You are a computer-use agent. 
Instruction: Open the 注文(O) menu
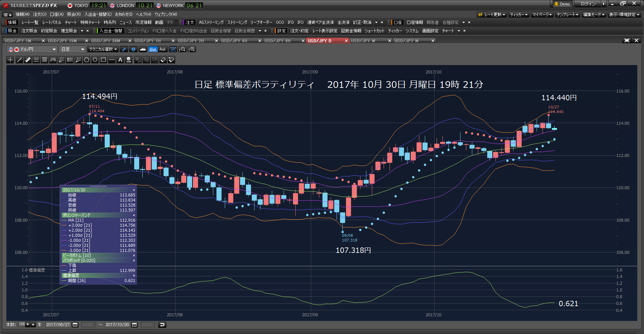click(x=40, y=14)
